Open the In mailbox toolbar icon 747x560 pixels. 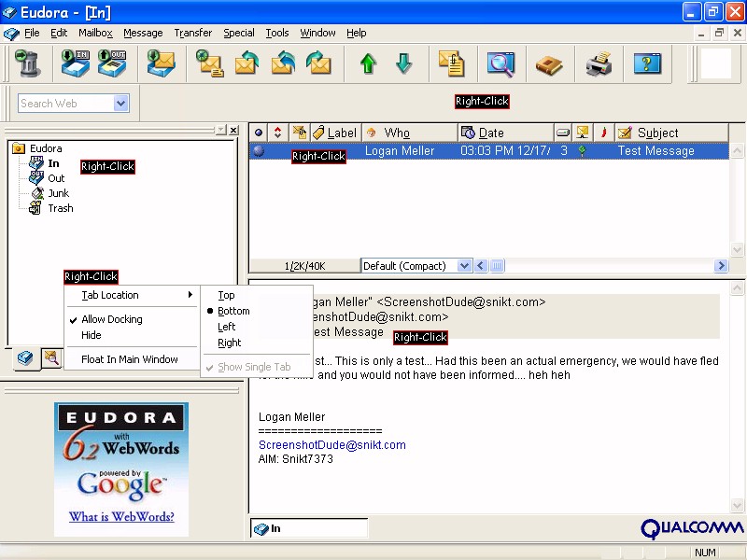coord(76,63)
